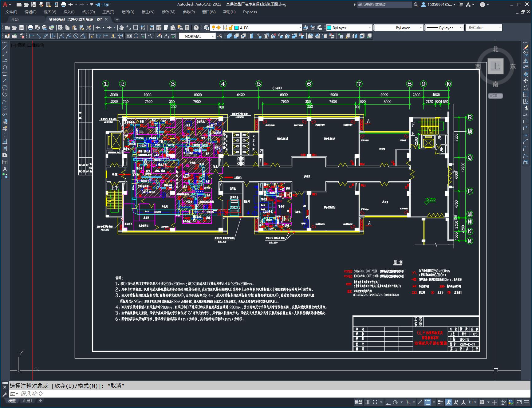532x408 pixels.
Task: Select the Rectangle draw tool
Action: click(x=5, y=74)
